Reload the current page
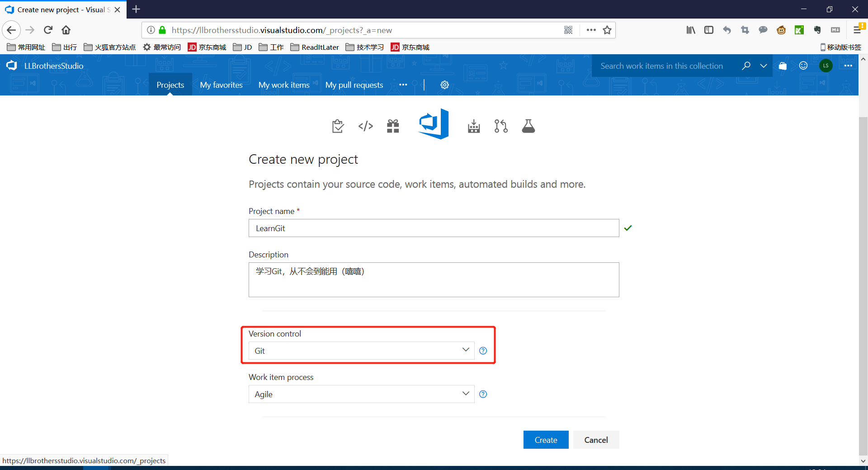Viewport: 868px width, 470px height. point(48,30)
